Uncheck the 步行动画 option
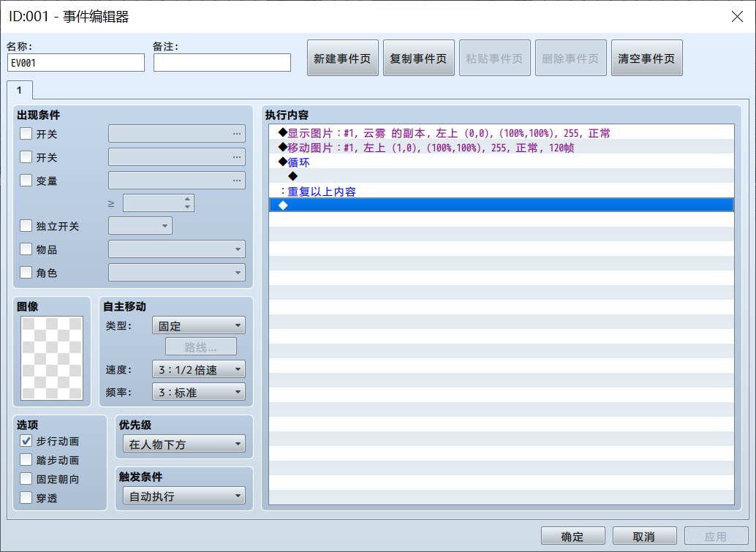This screenshot has width=756, height=552. pyautogui.click(x=26, y=441)
